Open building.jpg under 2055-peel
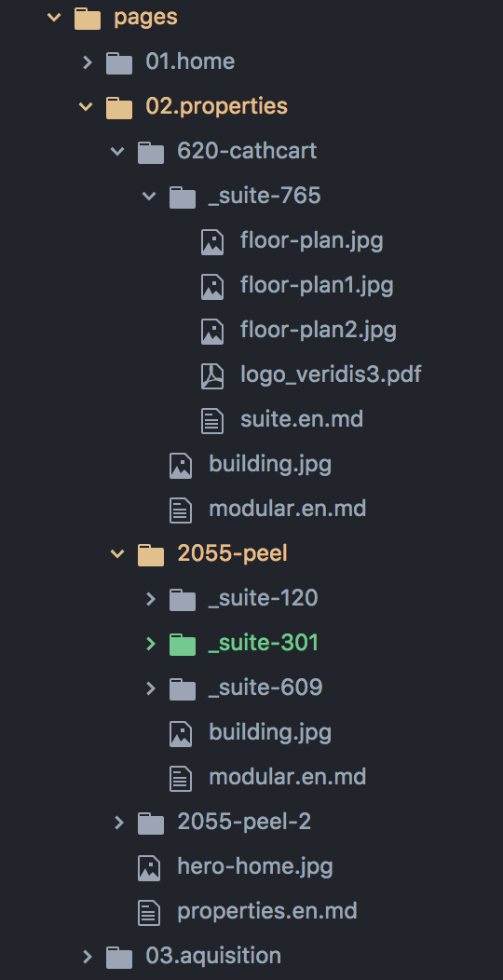The image size is (503, 980). point(270,732)
